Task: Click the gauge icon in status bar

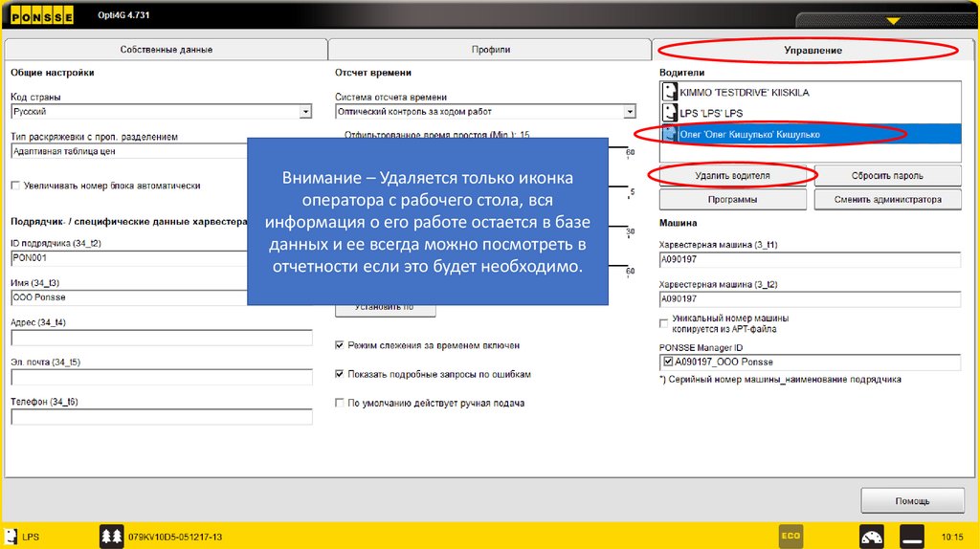Action: pyautogui.click(x=871, y=537)
